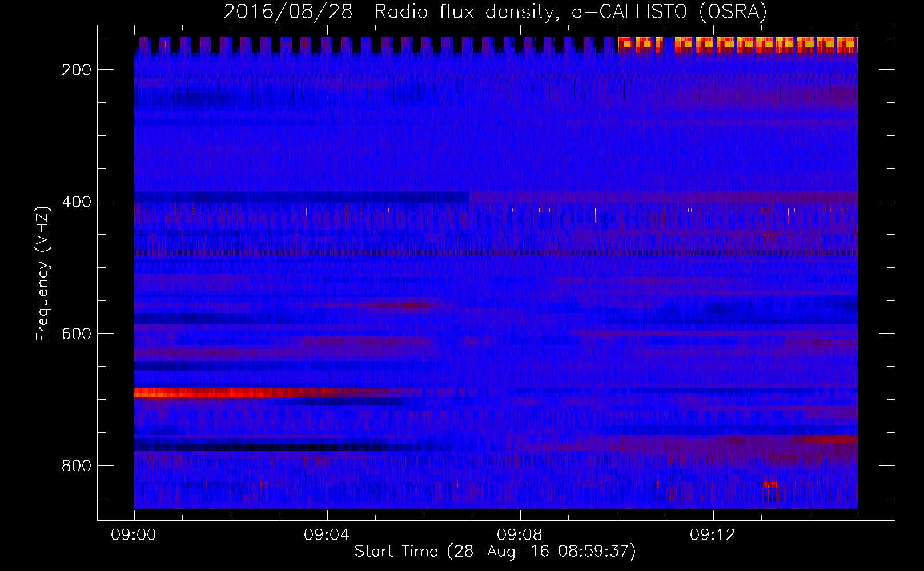The height and width of the screenshot is (571, 924).
Task: Select the 600 frequency tick label
Action: click(x=77, y=334)
